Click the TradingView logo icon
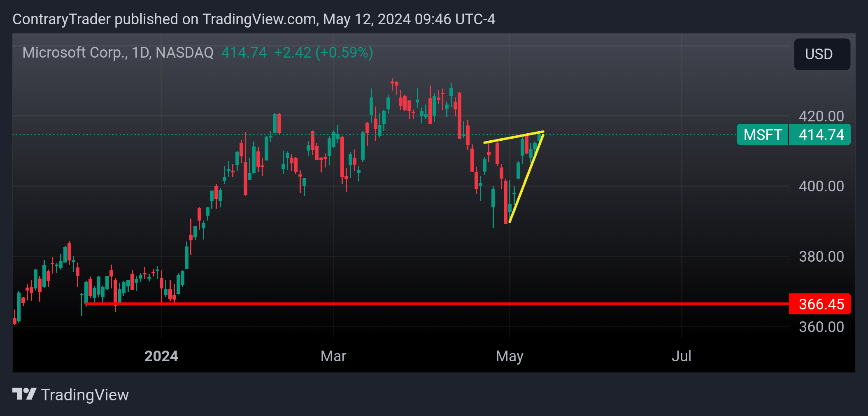The width and height of the screenshot is (868, 416). click(x=24, y=394)
